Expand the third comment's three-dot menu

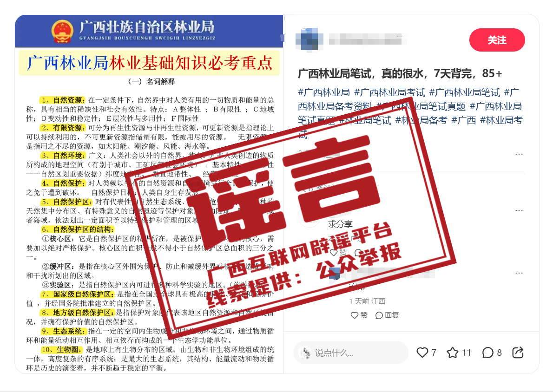tap(519, 273)
